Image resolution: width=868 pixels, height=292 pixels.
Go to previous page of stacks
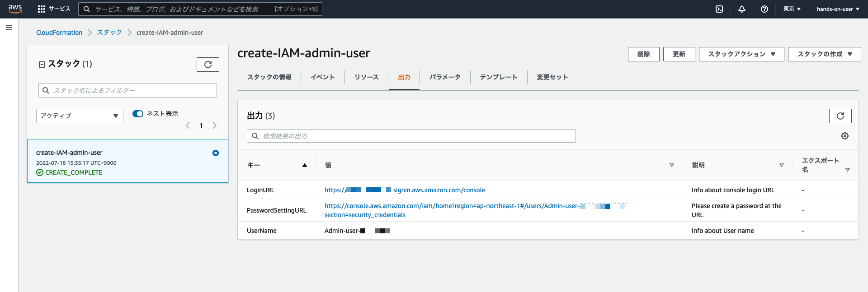click(x=188, y=125)
